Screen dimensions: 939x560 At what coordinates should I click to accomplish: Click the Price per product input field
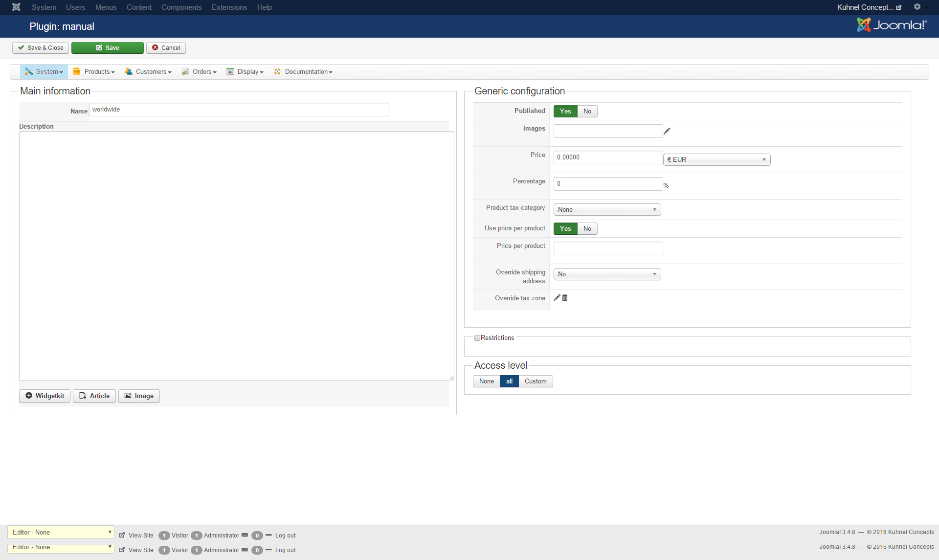coord(608,248)
